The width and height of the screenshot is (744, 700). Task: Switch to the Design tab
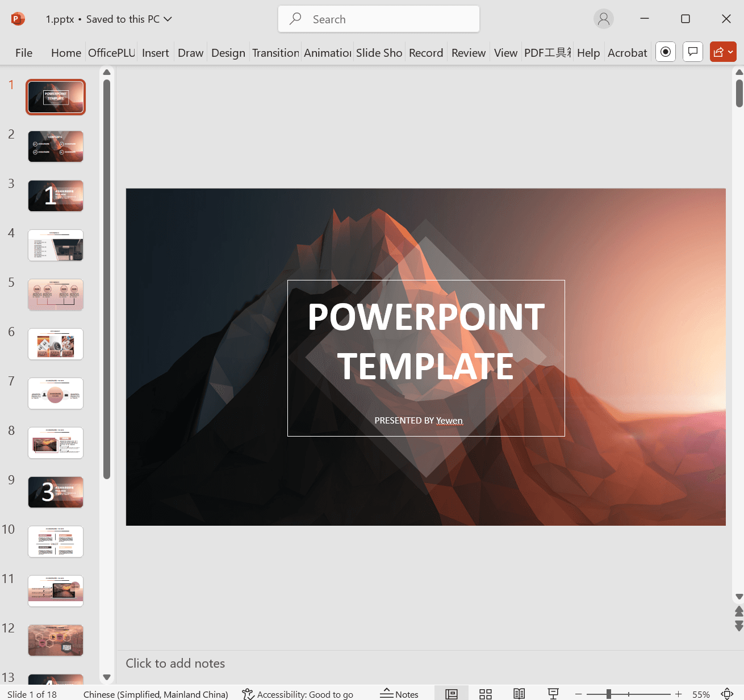pos(228,53)
